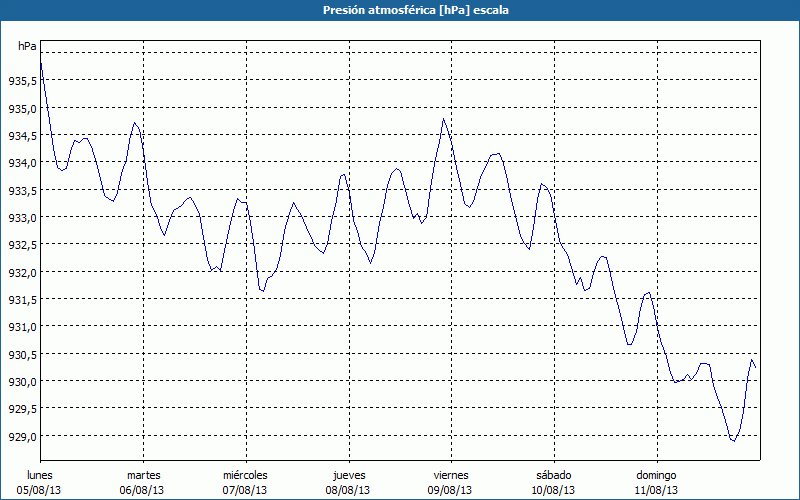Click the 929,0 label on the pressure axis
Image resolution: width=800 pixels, height=500 pixels.
[23, 437]
